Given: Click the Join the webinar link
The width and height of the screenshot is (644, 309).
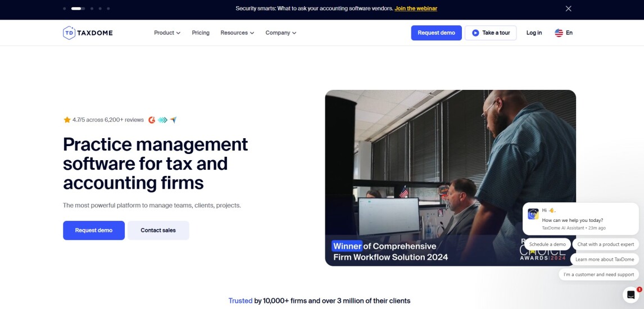Looking at the screenshot, I should 415,8.
